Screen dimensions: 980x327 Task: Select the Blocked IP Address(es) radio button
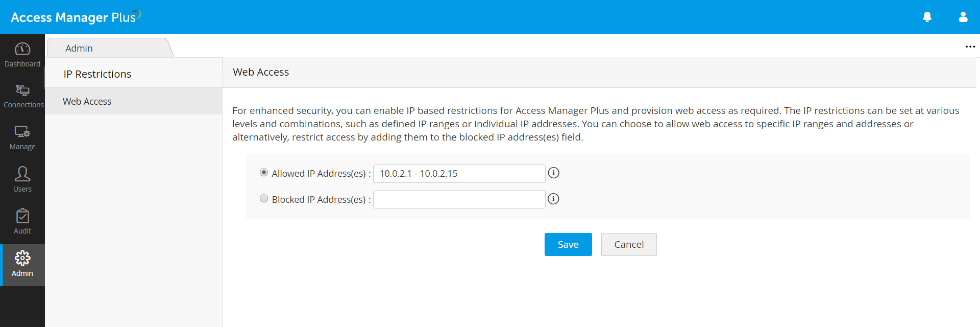pyautogui.click(x=264, y=199)
